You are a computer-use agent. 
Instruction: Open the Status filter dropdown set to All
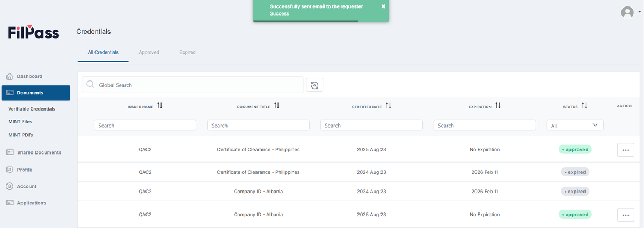pyautogui.click(x=575, y=125)
